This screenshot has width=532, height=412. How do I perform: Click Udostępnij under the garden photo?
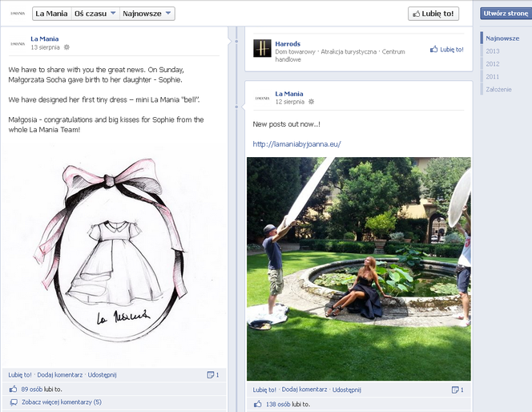(x=346, y=390)
